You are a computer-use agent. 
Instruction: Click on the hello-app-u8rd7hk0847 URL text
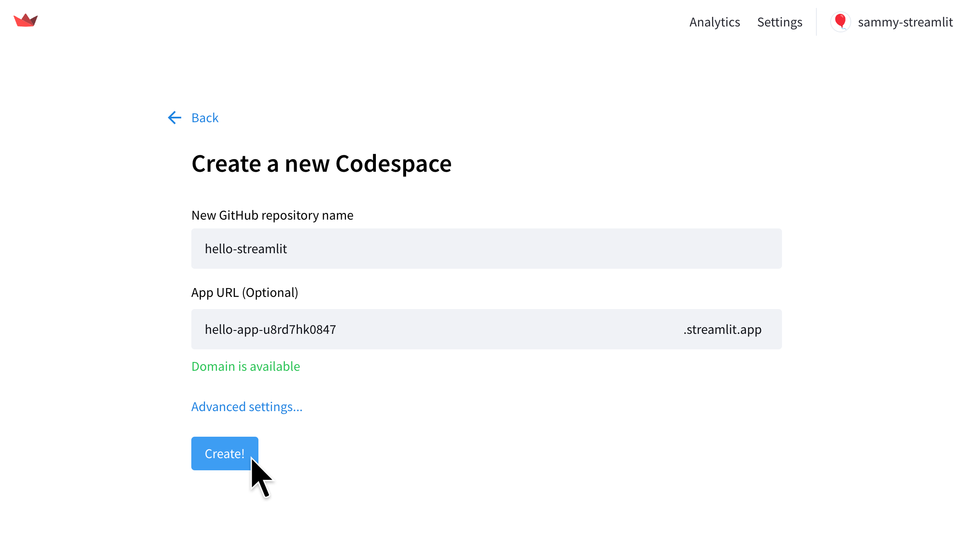(270, 329)
